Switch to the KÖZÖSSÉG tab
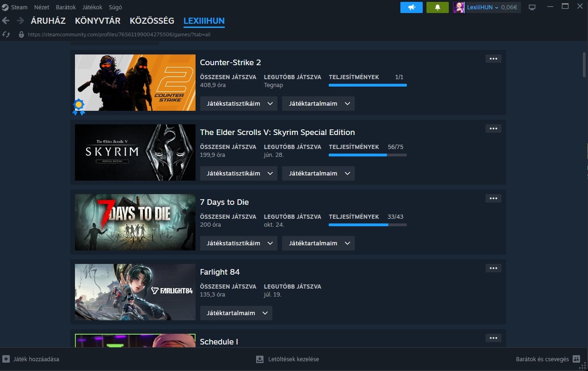The height and width of the screenshot is (371, 588). tap(152, 21)
